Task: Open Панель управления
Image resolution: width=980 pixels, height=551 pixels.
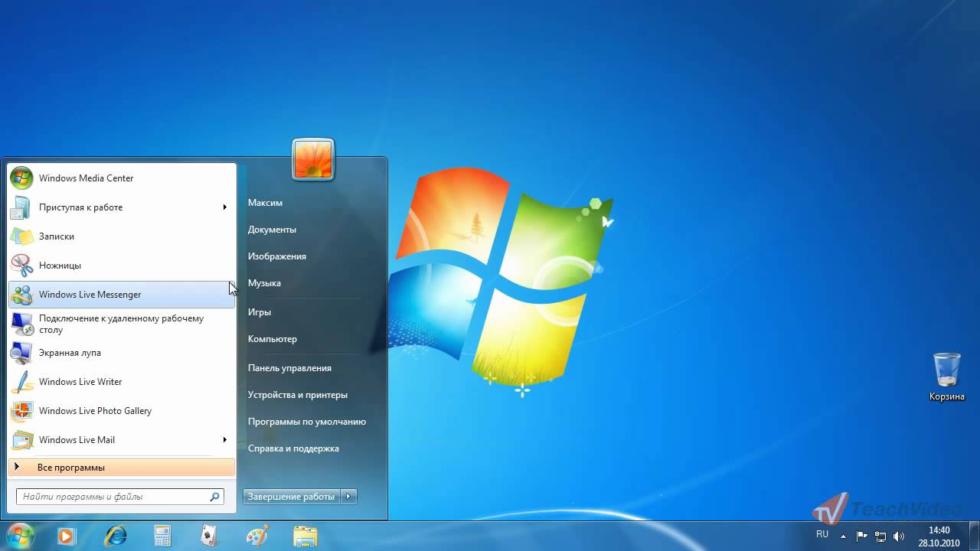Action: click(289, 368)
